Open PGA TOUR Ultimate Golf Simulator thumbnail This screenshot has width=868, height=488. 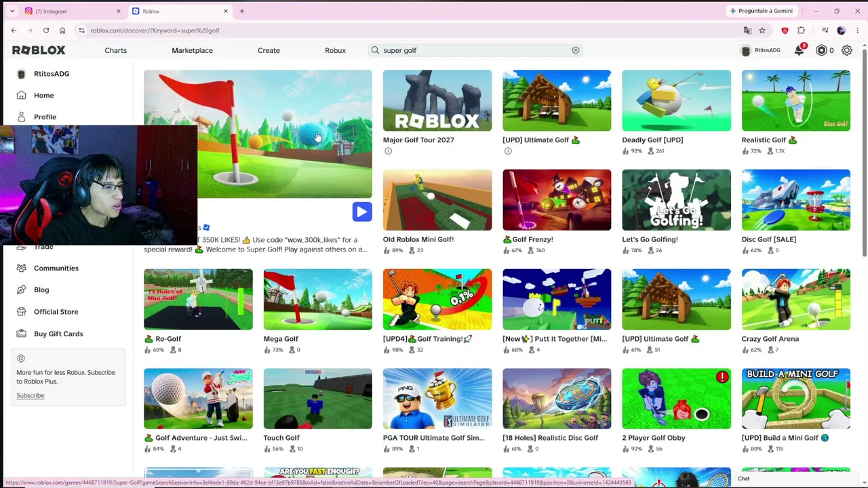437,399
